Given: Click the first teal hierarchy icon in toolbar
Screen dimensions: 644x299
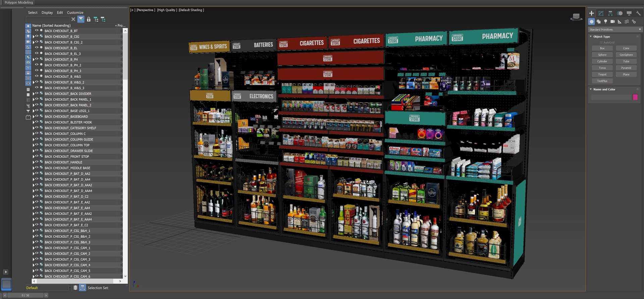Looking at the screenshot, I should 96,19.
